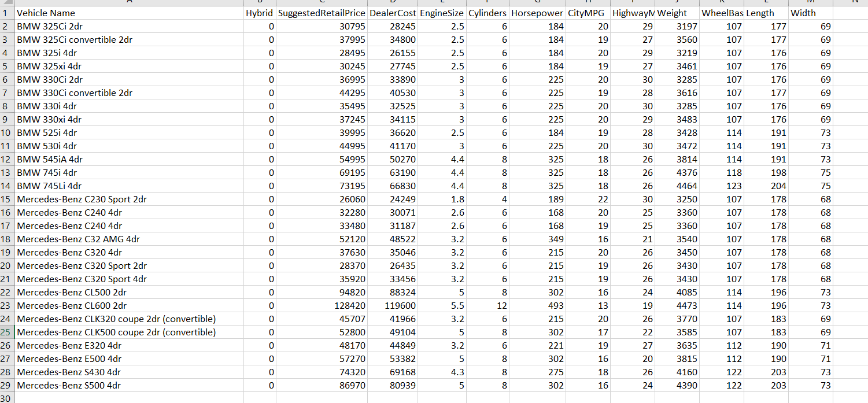Select the retail price cell 94820
Viewport: 868px width, 403px height.
322,292
